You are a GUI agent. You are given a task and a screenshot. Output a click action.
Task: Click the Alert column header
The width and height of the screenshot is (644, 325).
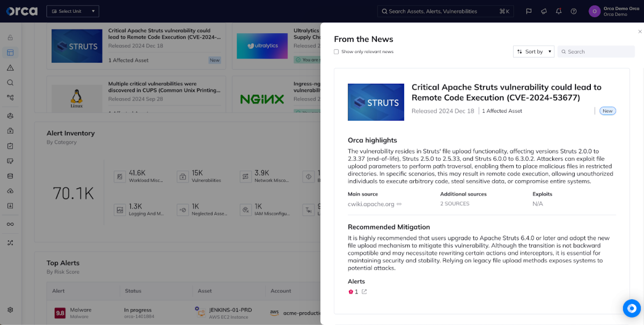[x=58, y=291]
